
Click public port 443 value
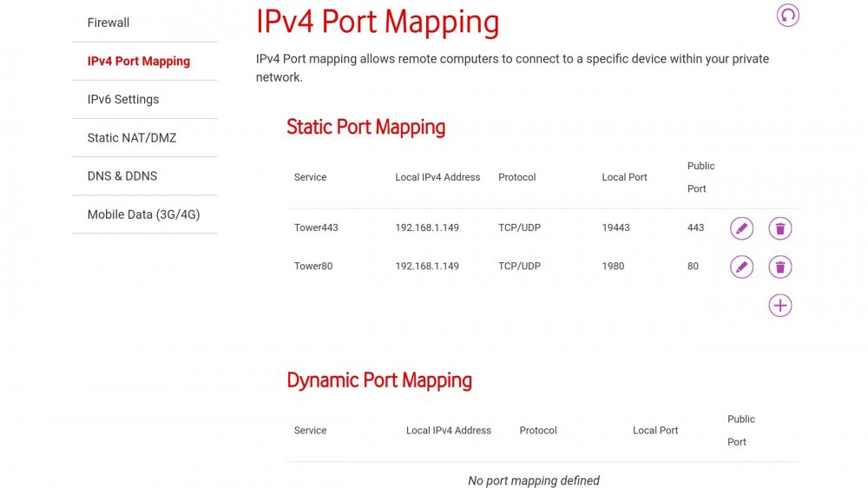coord(695,228)
